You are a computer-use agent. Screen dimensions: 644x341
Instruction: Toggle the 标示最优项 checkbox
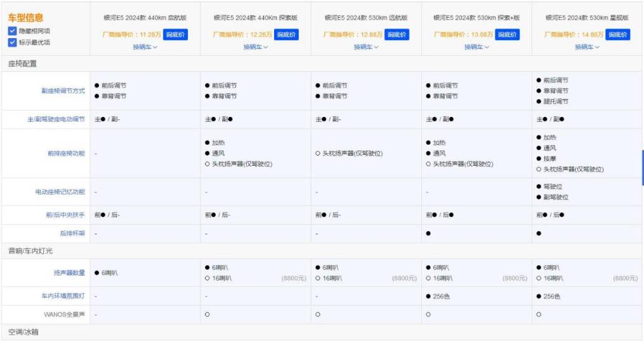point(13,43)
